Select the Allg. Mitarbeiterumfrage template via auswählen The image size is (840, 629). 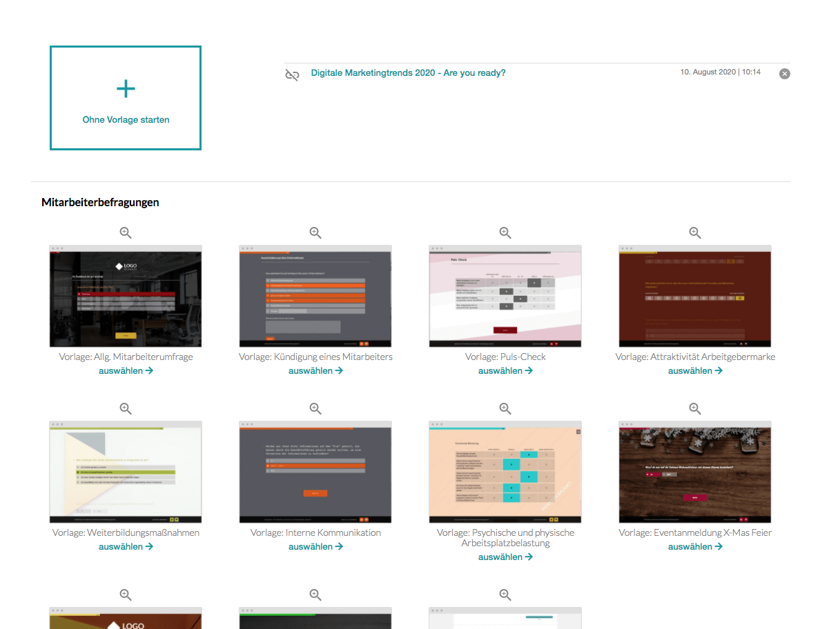pos(126,371)
